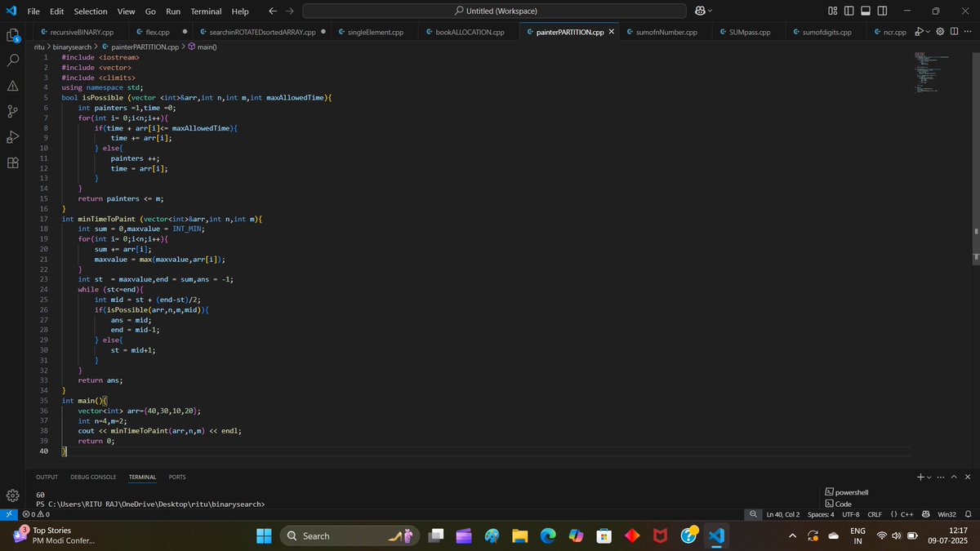This screenshot has width=980, height=551.
Task: Open editor More Actions ellipsis
Action: 968,32
